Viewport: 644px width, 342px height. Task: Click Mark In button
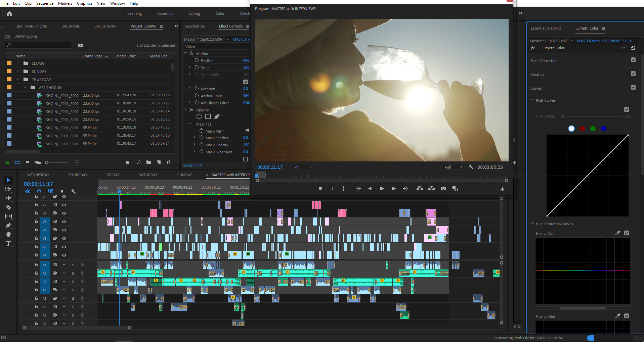click(333, 189)
